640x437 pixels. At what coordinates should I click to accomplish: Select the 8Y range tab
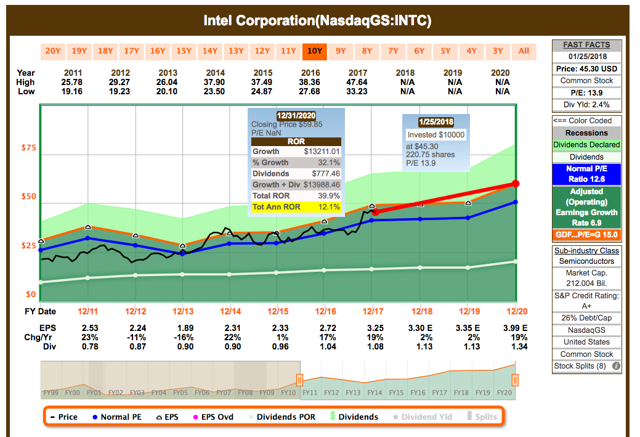click(367, 51)
